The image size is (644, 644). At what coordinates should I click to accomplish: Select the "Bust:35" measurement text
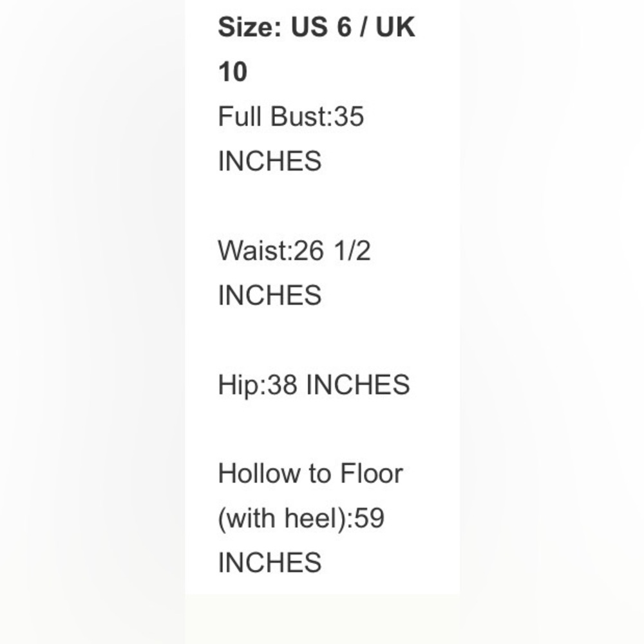point(317,116)
